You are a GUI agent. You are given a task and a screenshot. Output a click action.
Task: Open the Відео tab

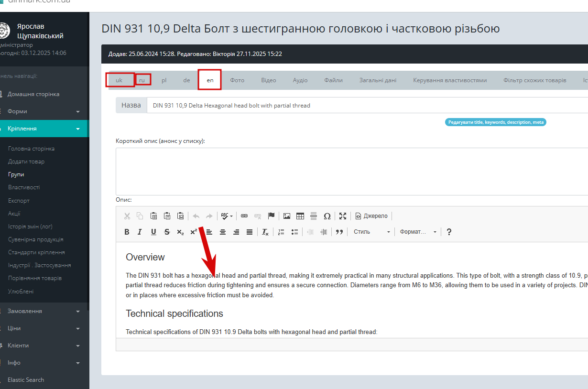point(269,80)
